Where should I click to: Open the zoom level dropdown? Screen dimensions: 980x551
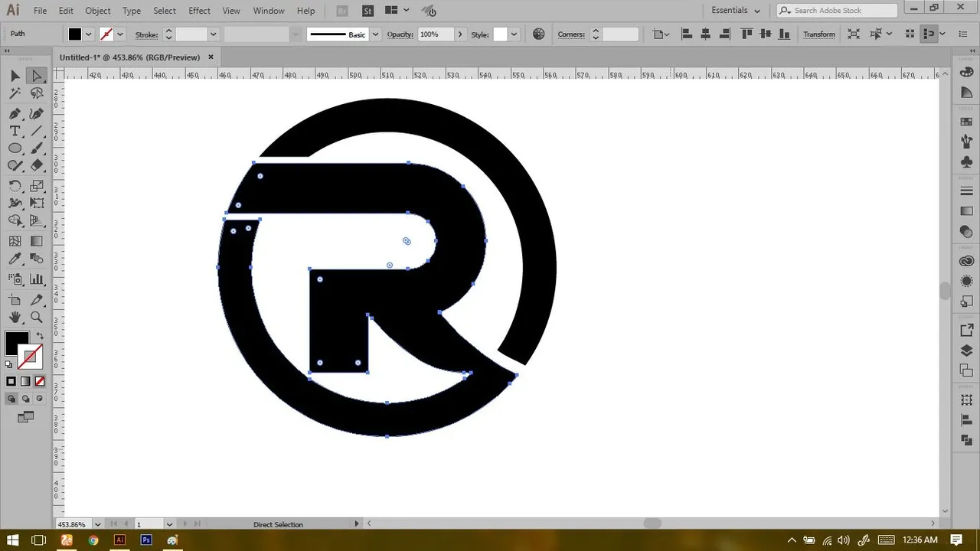pos(97,524)
